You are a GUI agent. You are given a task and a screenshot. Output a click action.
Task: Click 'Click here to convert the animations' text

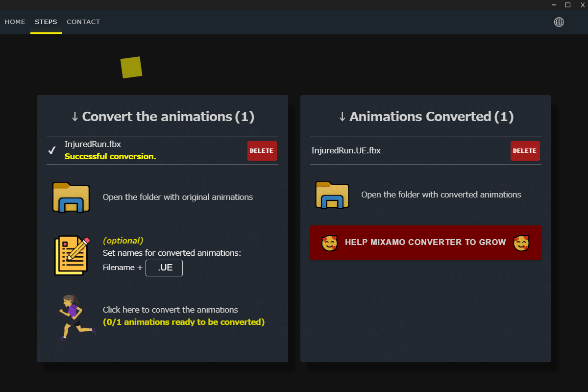(171, 310)
